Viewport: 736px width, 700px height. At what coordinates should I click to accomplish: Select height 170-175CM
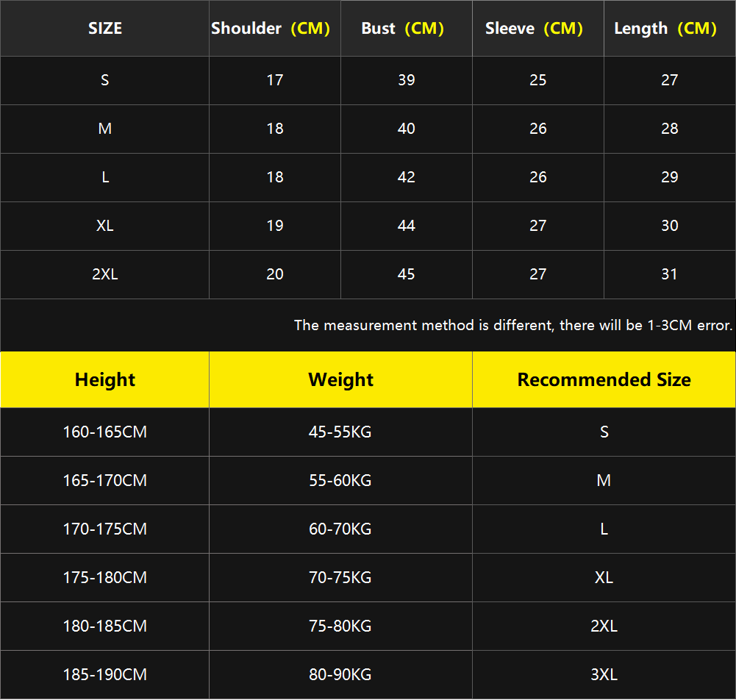[x=105, y=529]
